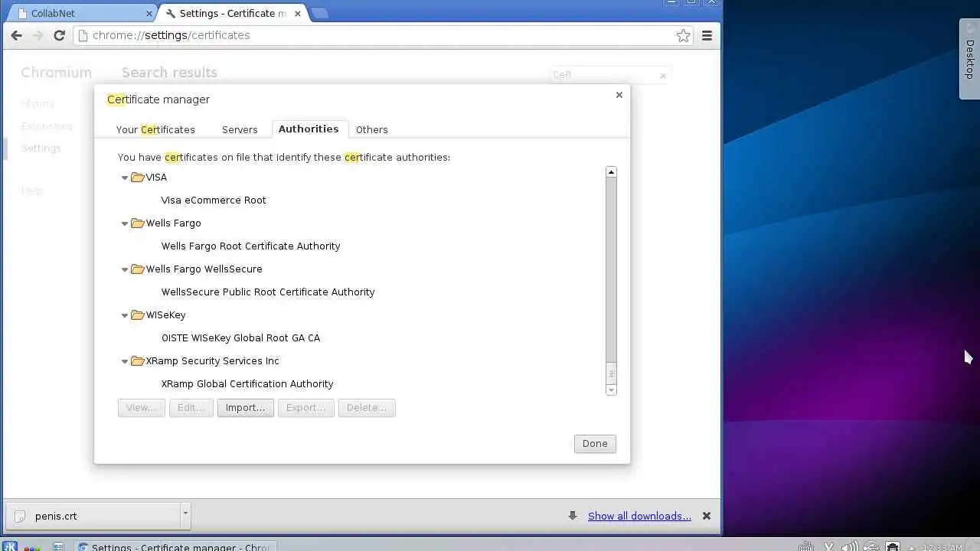Screen dimensions: 980x551
Task: Go back using browser back arrow
Action: coord(16,35)
